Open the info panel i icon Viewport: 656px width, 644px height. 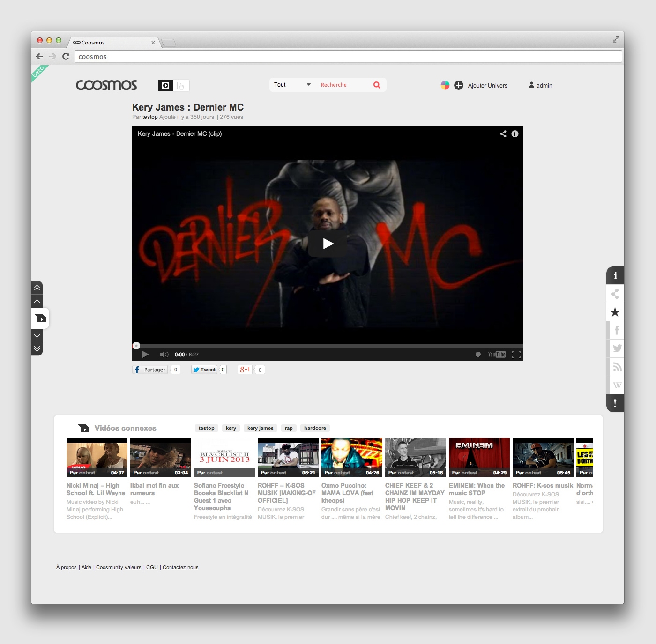(615, 276)
